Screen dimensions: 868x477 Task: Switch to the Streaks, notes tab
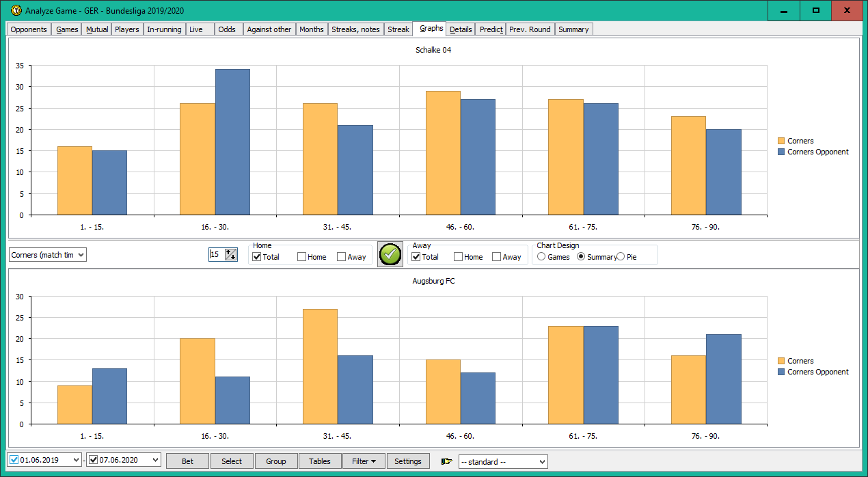tap(355, 29)
